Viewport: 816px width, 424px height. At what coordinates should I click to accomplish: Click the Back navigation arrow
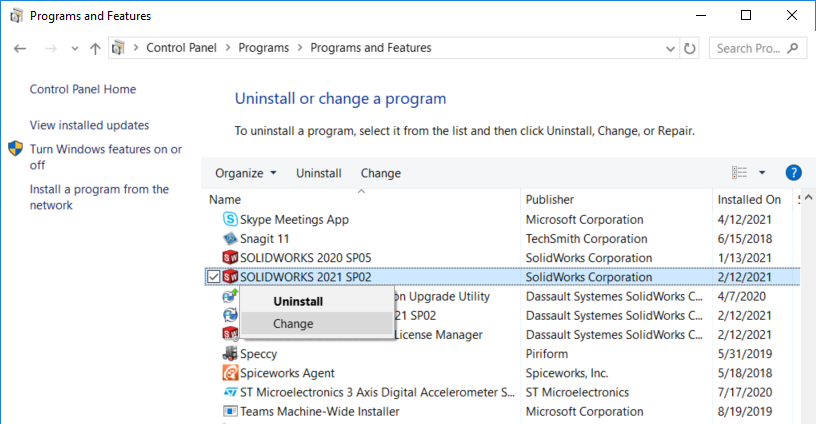[20, 48]
